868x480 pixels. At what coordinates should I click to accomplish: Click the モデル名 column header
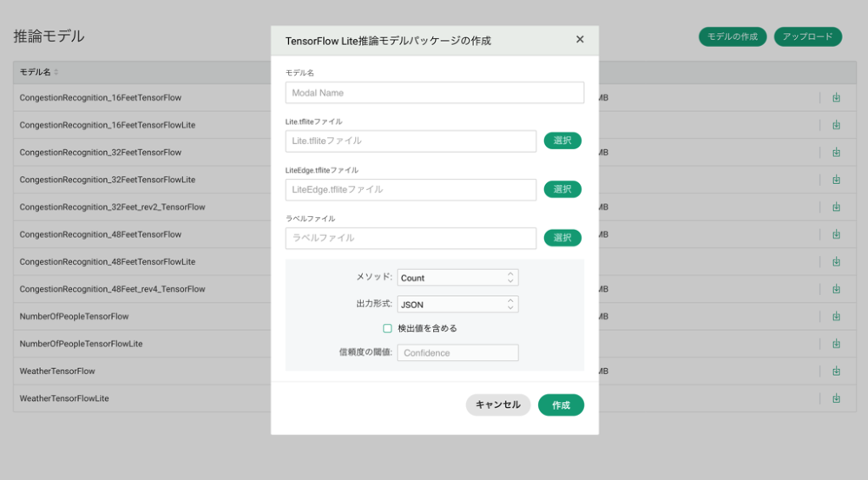point(35,72)
